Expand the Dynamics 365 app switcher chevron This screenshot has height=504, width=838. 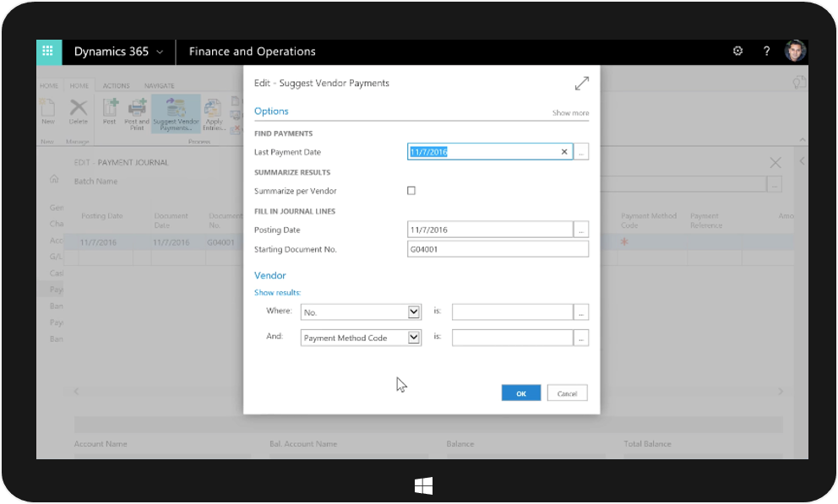pyautogui.click(x=160, y=51)
